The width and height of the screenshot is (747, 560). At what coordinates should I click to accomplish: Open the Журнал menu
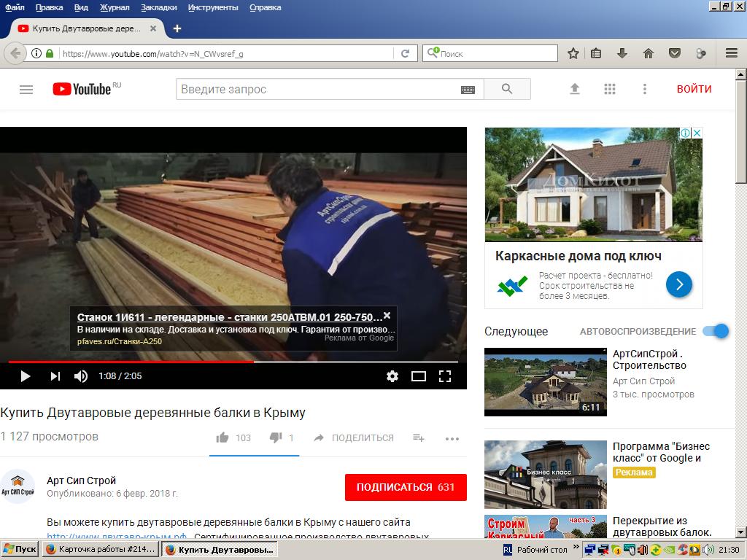(x=115, y=7)
